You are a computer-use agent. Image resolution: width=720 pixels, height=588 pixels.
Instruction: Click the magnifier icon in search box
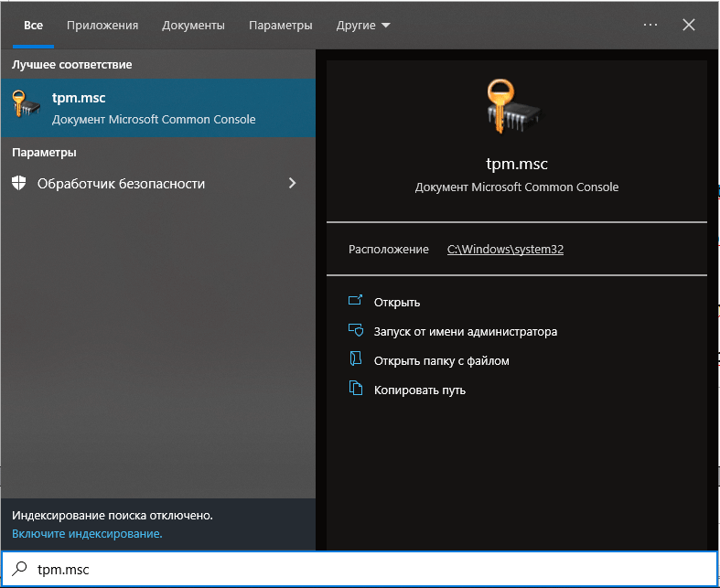[19, 569]
